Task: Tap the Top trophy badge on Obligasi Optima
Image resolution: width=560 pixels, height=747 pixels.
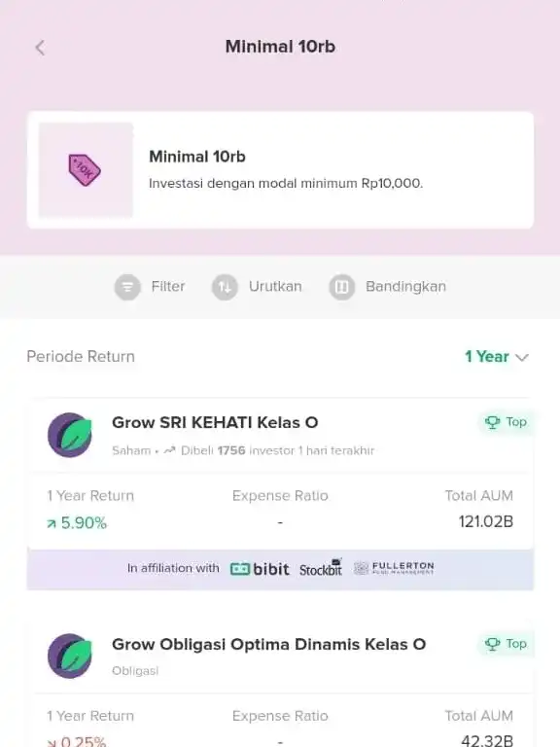Action: [x=506, y=644]
